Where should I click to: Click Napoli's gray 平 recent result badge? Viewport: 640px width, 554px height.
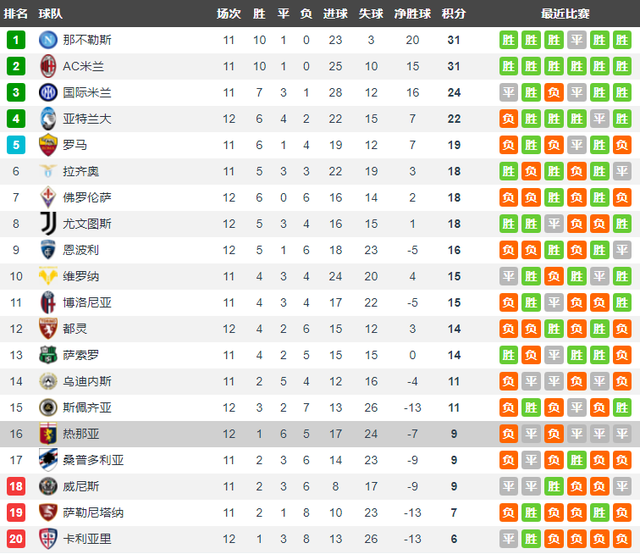[576, 40]
